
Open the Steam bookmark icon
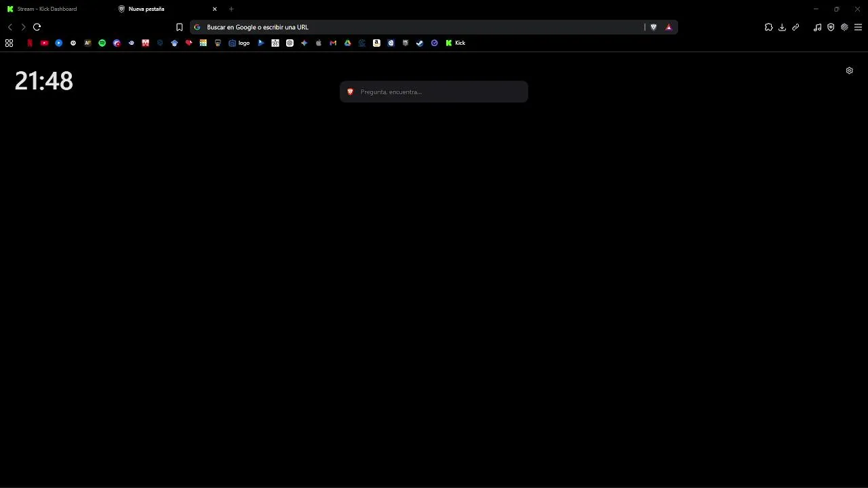(420, 43)
